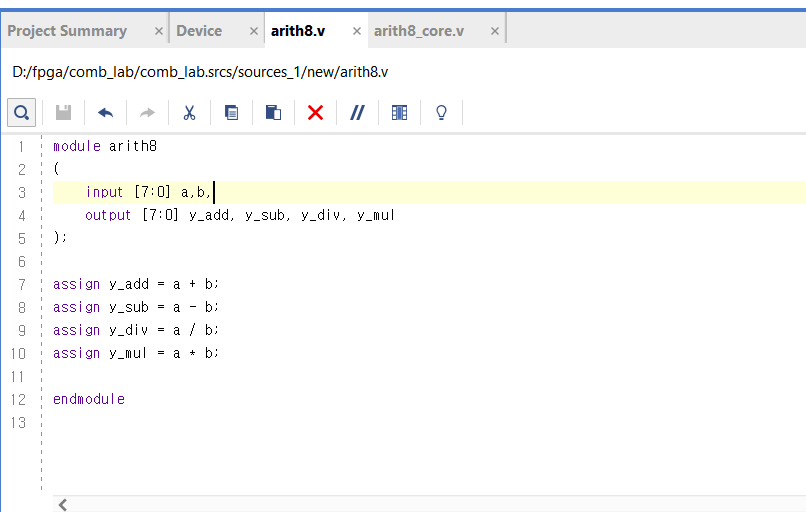Screen dimensions: 806x512
Task: Click line number 13 in gutter
Action: [18, 423]
